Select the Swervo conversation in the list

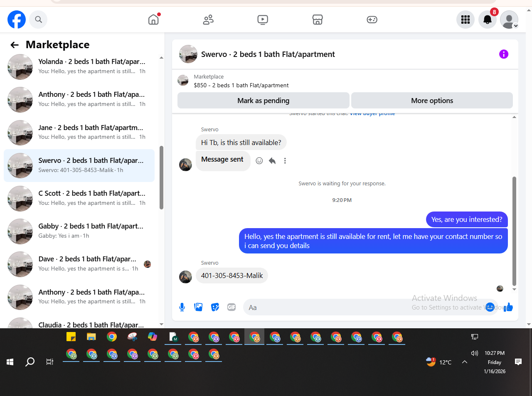[79, 165]
